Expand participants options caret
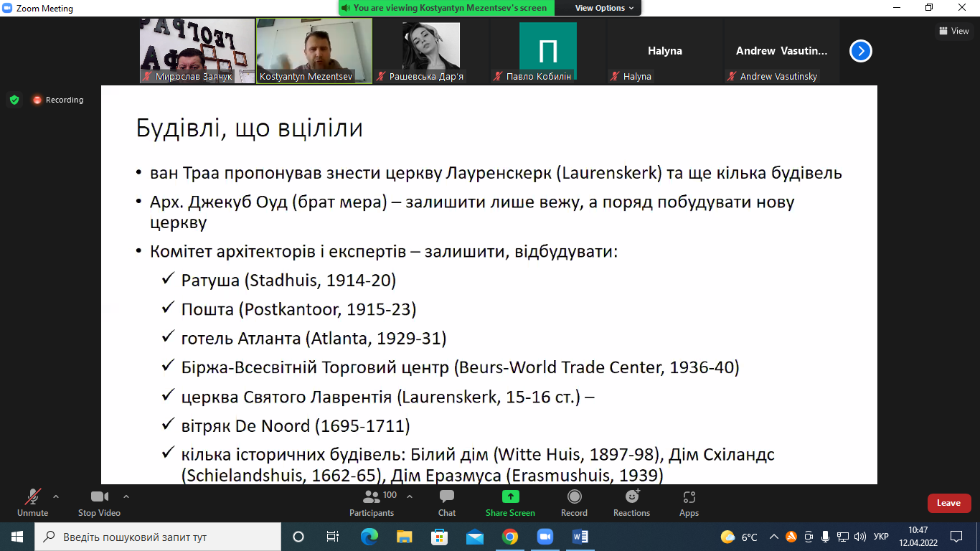980x551 pixels. coord(410,496)
